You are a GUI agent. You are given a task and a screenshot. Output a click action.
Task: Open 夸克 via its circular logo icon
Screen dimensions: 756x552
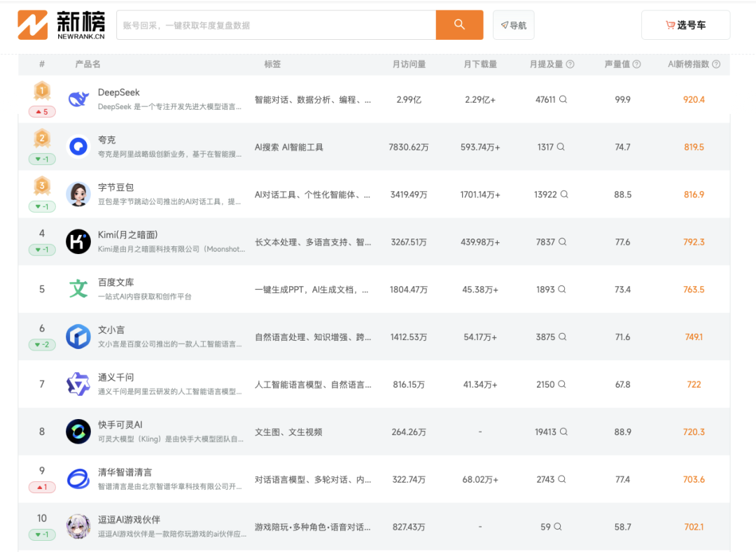click(78, 147)
